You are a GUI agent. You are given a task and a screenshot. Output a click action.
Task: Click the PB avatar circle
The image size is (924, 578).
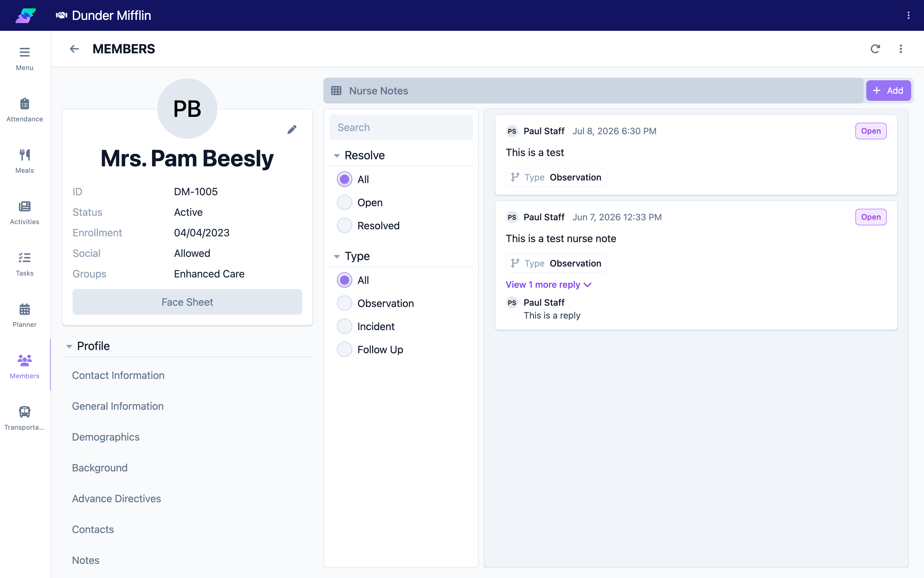(x=187, y=109)
